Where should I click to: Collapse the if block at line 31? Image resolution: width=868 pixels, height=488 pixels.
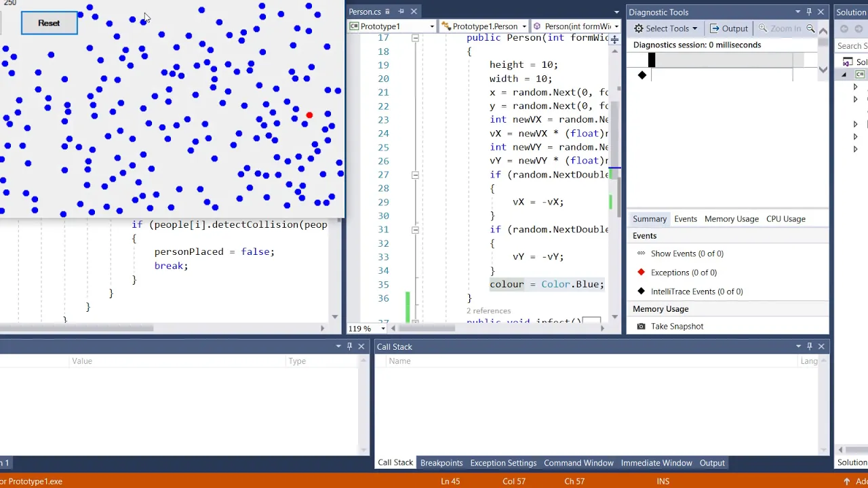click(415, 230)
